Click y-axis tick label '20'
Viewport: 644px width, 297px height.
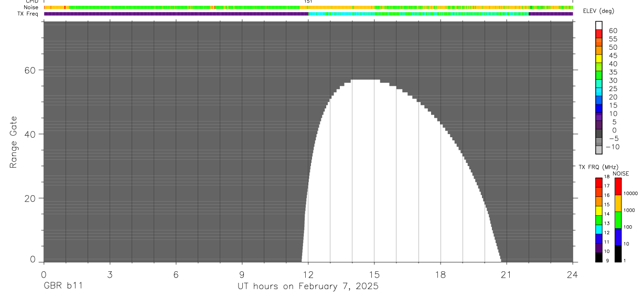(30, 199)
